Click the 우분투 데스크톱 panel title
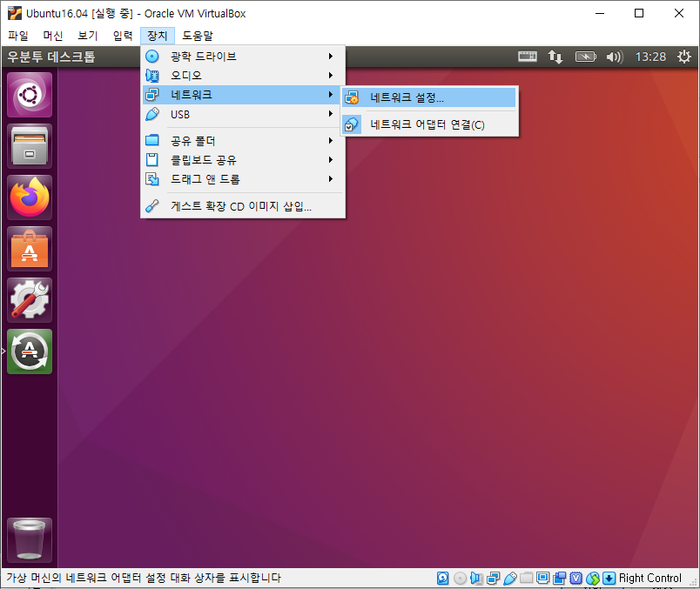The height and width of the screenshot is (589, 700). (x=51, y=57)
